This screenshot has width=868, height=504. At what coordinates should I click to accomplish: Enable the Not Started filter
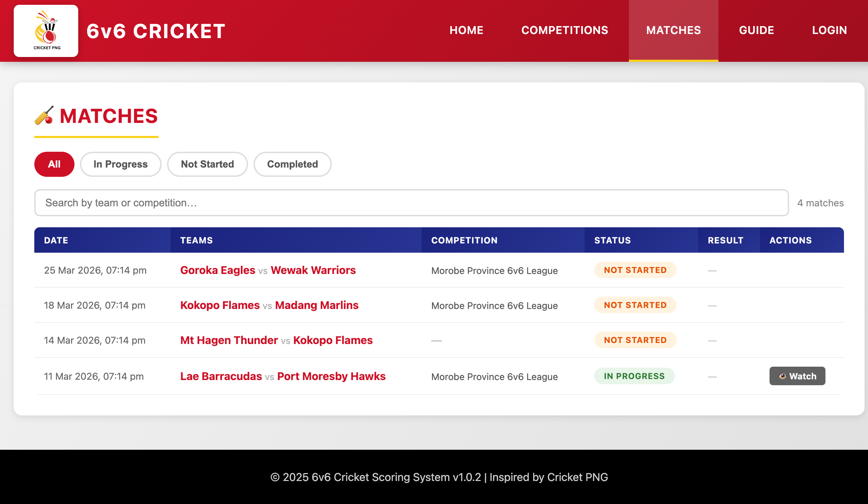pos(207,164)
